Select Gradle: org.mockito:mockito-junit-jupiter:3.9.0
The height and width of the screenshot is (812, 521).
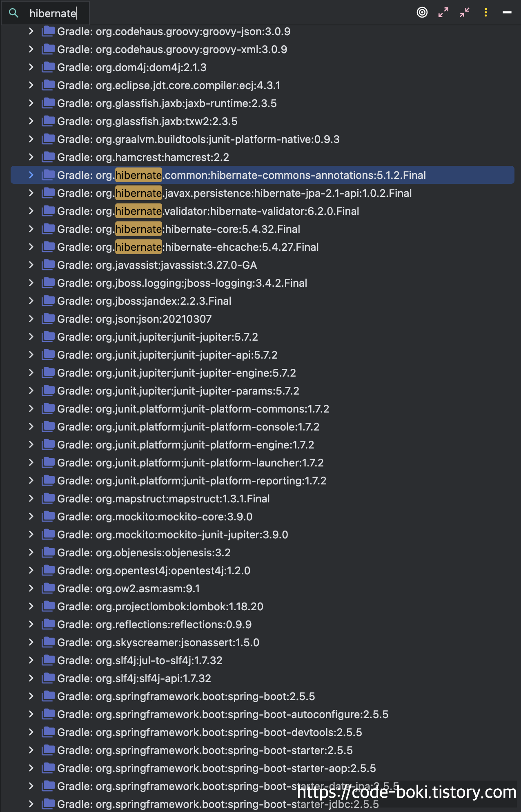tap(173, 534)
